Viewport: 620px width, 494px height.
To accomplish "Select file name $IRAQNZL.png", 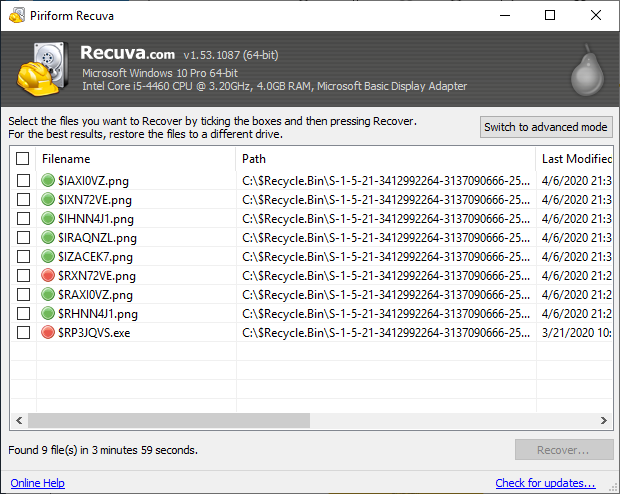I will click(97, 238).
